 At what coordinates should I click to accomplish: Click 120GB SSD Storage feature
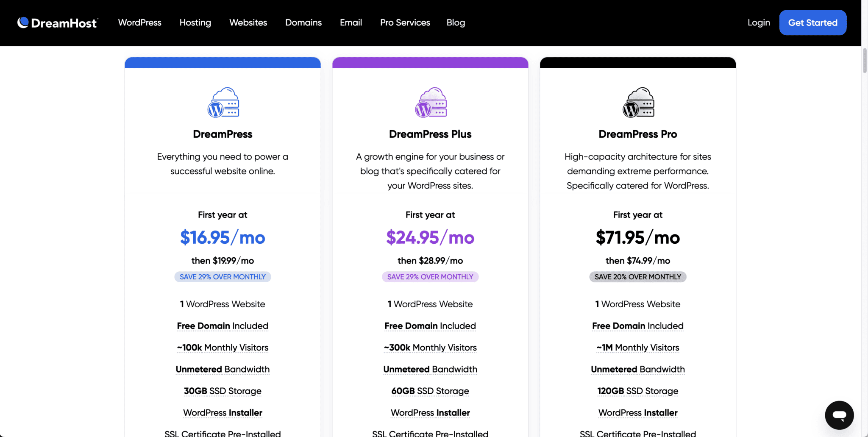point(638,391)
